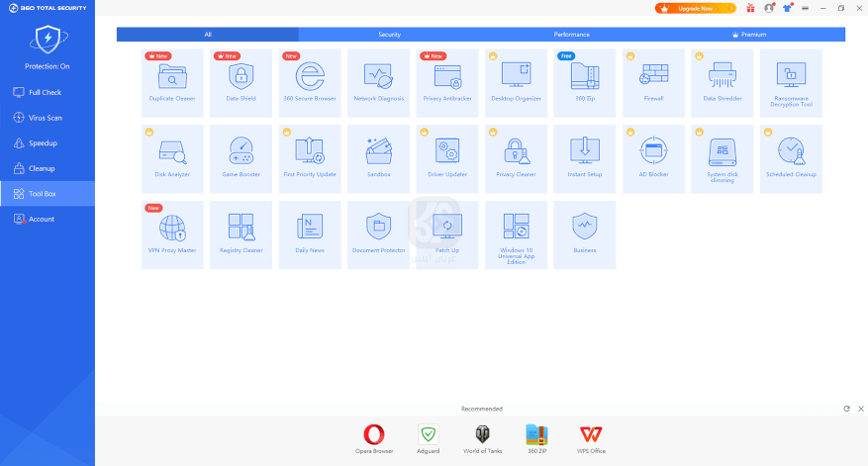Open Speedup in the sidebar
Viewport: 868px width, 466px height.
tap(48, 143)
